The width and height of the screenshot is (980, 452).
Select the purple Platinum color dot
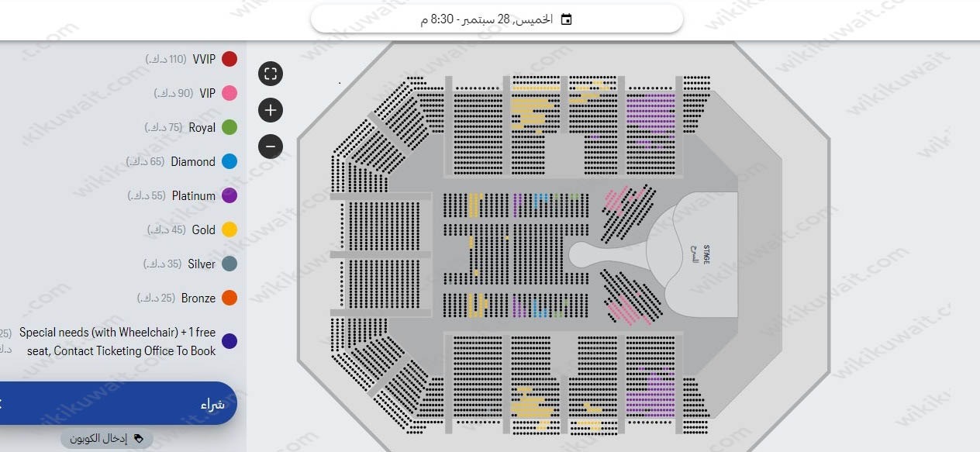tap(229, 195)
